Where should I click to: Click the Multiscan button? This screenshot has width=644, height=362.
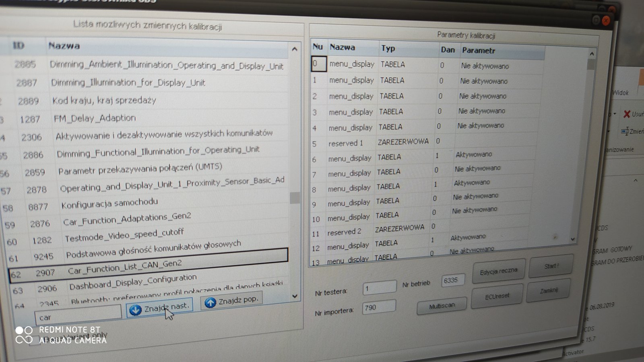coord(442,306)
